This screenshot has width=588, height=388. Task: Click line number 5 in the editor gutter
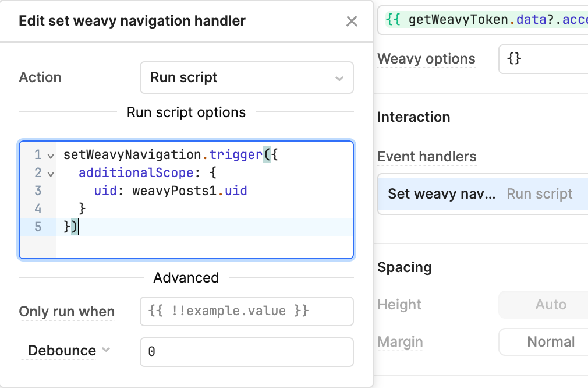coord(38,227)
